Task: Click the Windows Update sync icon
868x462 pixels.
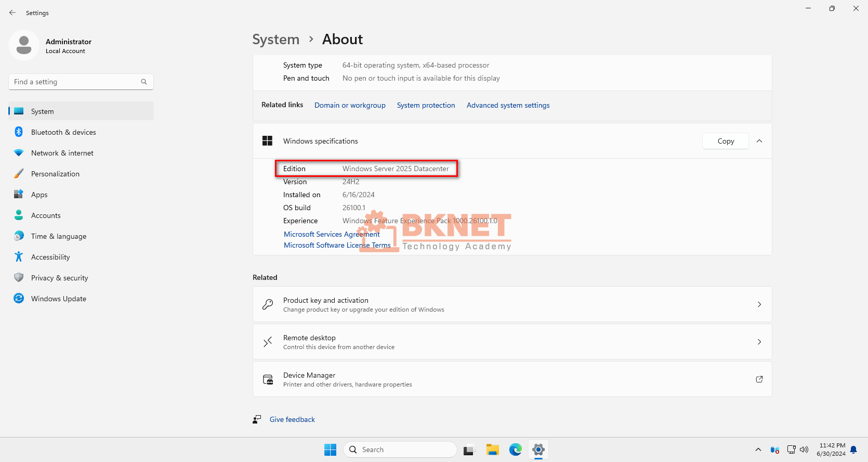Action: [19, 298]
